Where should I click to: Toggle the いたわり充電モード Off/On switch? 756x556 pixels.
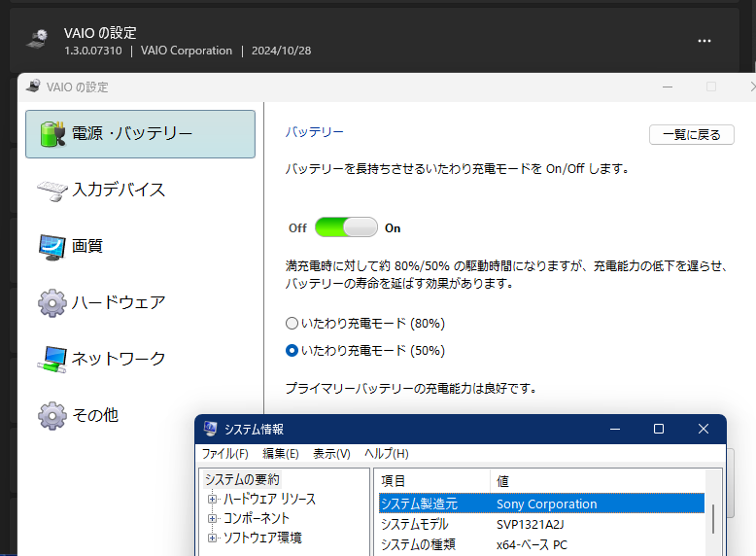(346, 227)
